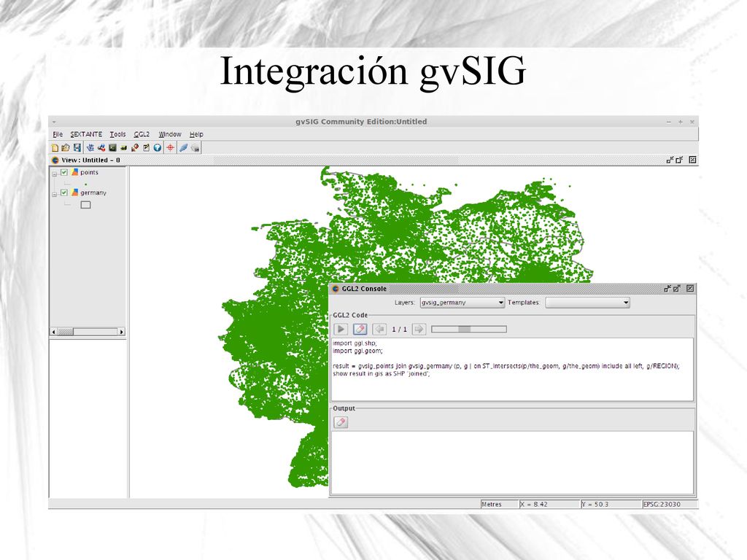Click the GGL2 progress bar
This screenshot has width=747, height=560.
pos(469,329)
